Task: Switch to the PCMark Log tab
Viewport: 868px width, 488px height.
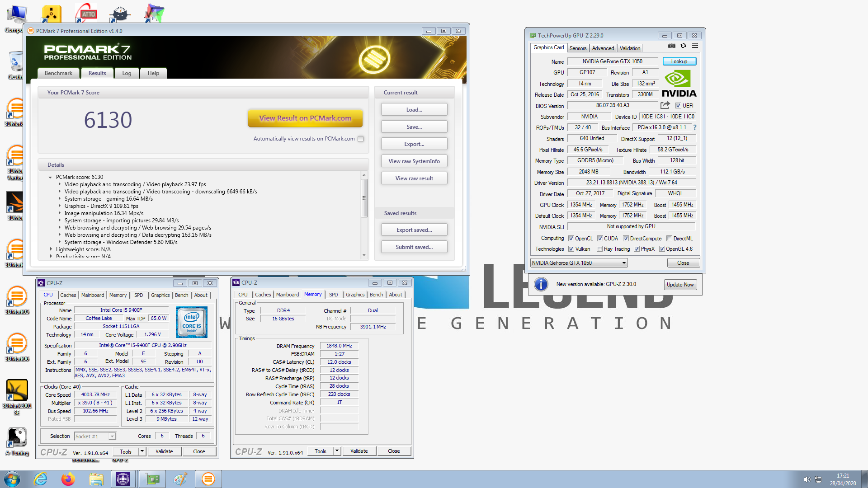Action: click(127, 73)
